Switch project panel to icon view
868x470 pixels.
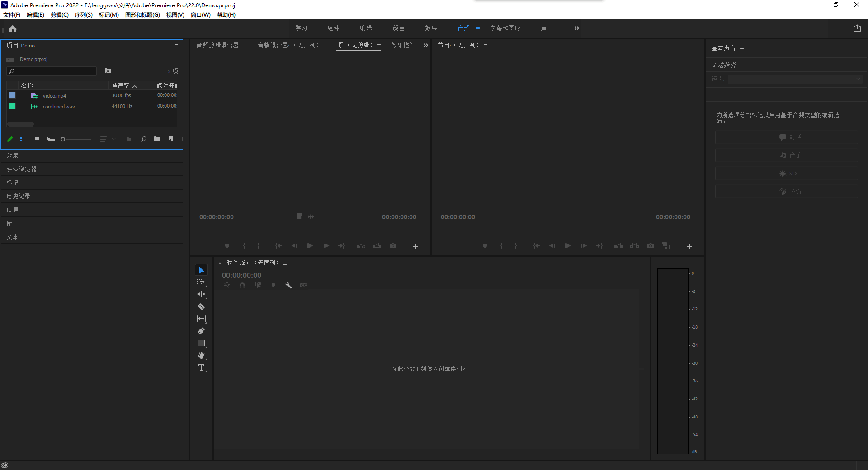(x=37, y=139)
